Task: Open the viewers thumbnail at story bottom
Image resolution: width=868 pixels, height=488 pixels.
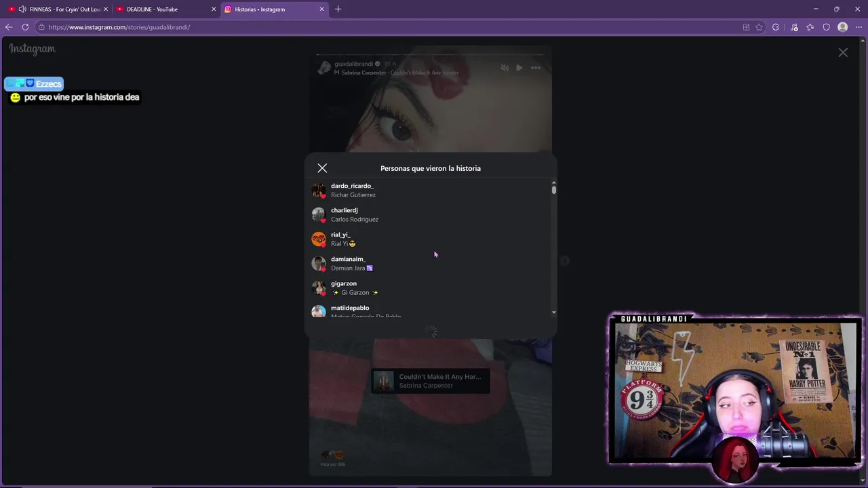Action: coord(332,458)
